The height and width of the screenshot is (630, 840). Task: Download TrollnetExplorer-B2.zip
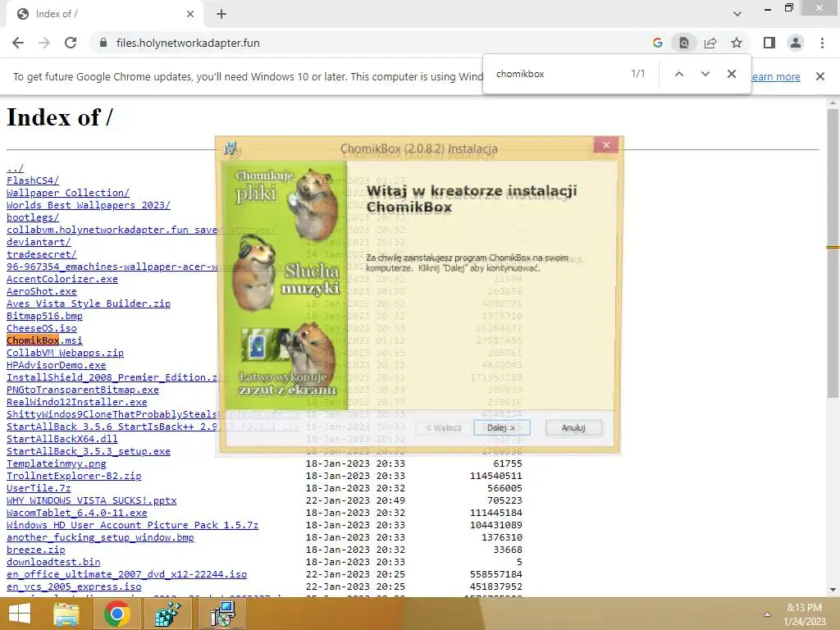[x=74, y=477]
